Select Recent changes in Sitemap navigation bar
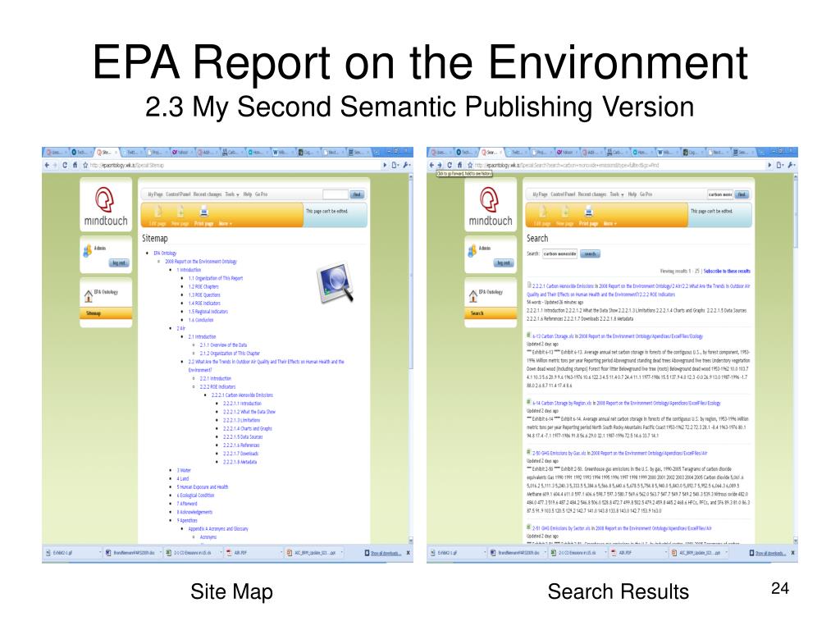 (208, 194)
